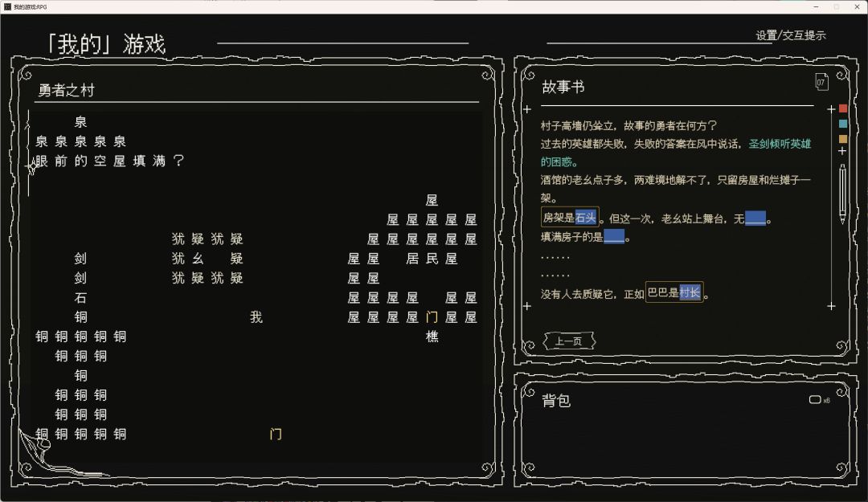The width and height of the screenshot is (868, 502).
Task: Click the backpack slot icon marked x6
Action: click(x=815, y=400)
